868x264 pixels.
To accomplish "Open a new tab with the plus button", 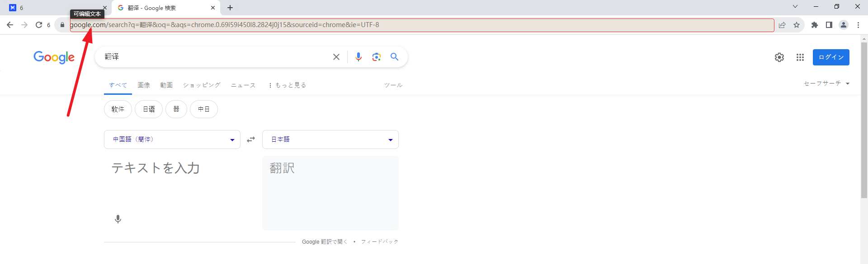I will [x=230, y=8].
